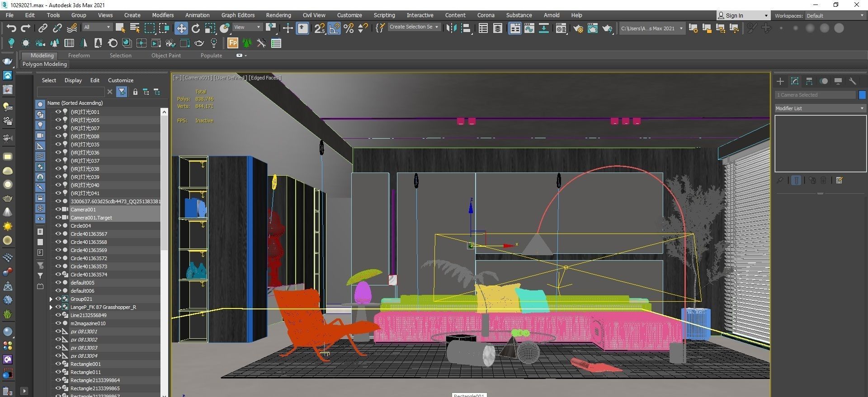Open reference coordinate View dropdown
Viewport: 868px width, 397px height.
[x=247, y=27]
